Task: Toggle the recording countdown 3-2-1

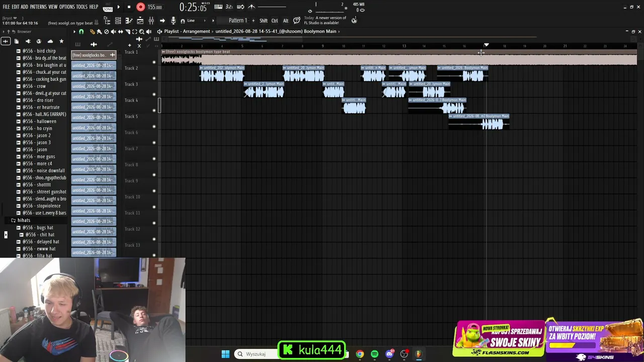Action: [229, 7]
